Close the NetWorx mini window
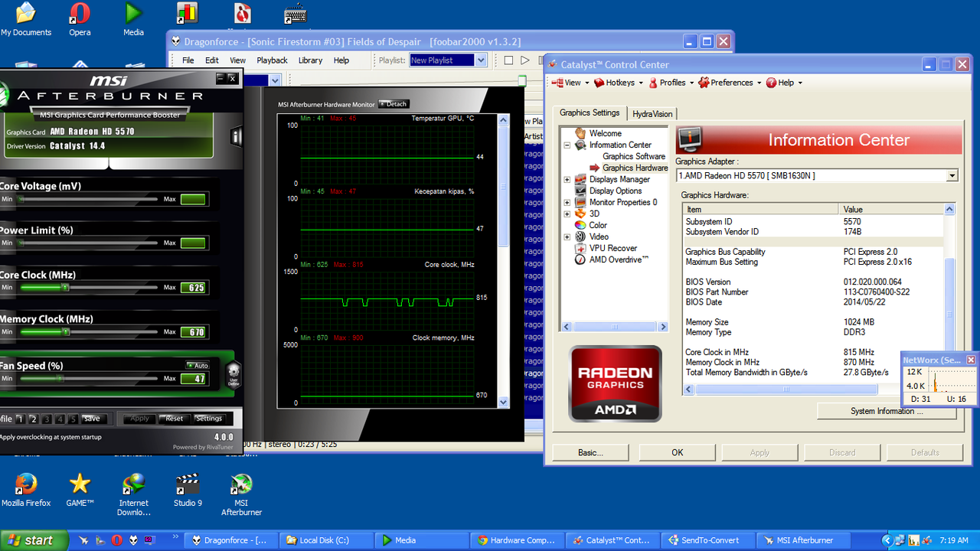The height and width of the screenshot is (551, 980). point(971,360)
